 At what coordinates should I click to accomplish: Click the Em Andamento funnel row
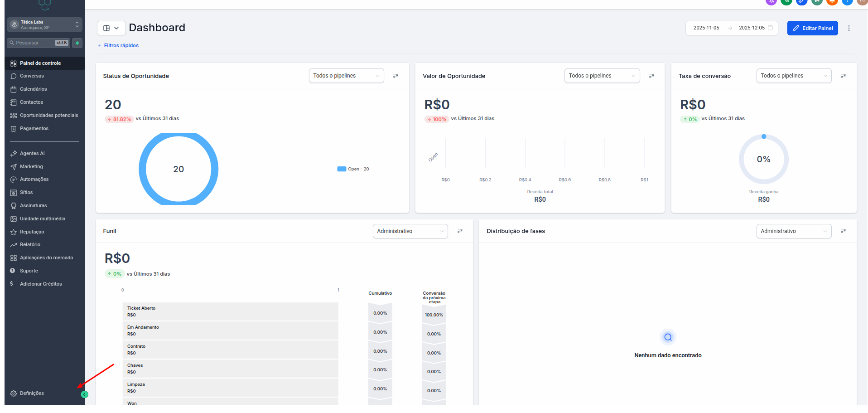(x=230, y=331)
